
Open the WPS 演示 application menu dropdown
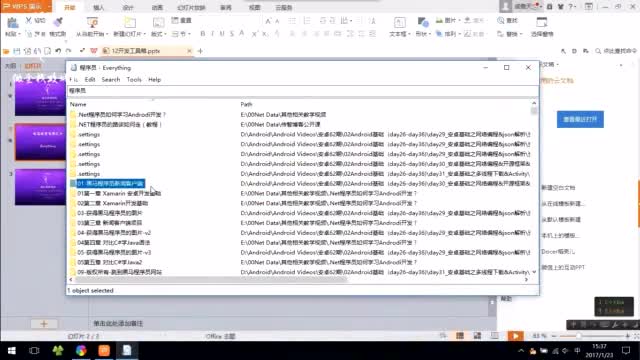tap(49, 7)
